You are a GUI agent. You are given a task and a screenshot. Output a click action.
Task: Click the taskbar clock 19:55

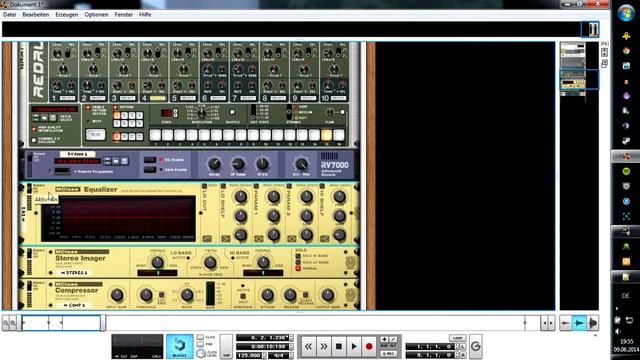[x=626, y=342]
